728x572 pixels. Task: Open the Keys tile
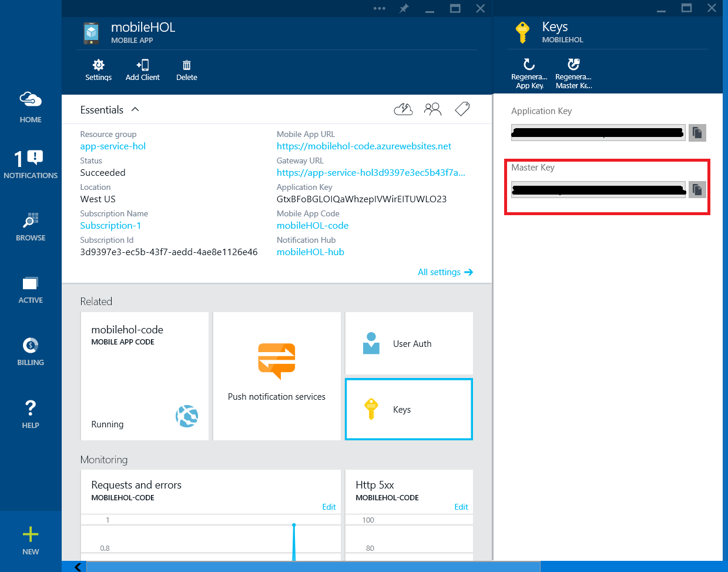pos(409,409)
